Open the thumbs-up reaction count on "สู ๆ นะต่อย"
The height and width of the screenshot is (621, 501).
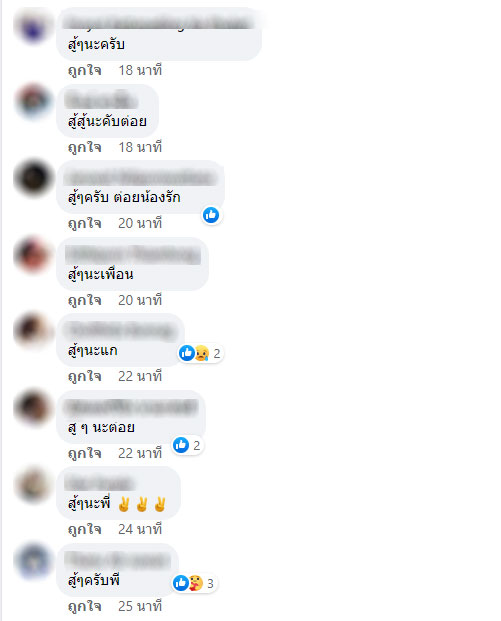pyautogui.click(x=187, y=446)
